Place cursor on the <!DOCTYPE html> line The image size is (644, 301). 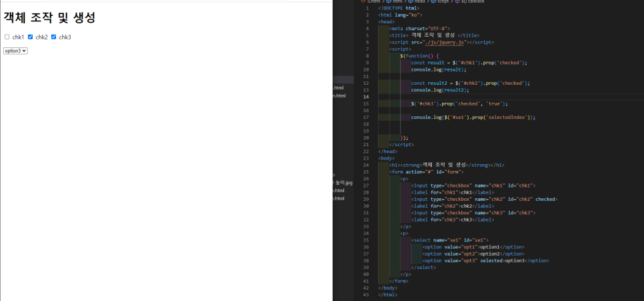tap(399, 8)
